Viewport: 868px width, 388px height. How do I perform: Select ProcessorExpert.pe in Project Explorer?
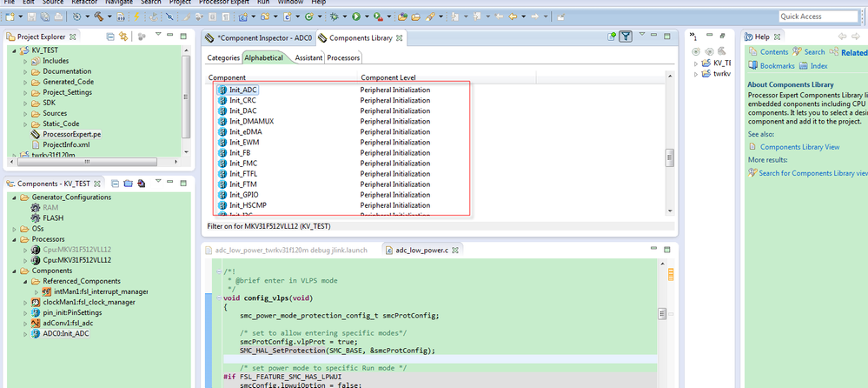[71, 134]
